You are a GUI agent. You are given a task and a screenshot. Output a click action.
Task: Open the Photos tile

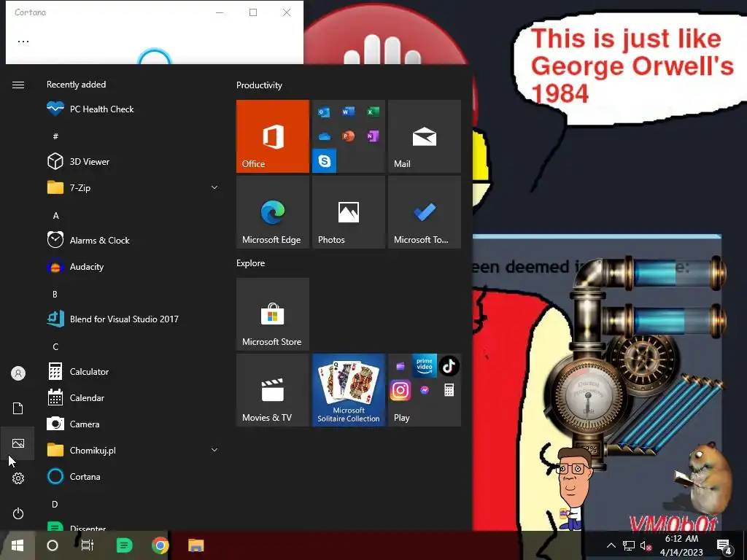pyautogui.click(x=348, y=212)
